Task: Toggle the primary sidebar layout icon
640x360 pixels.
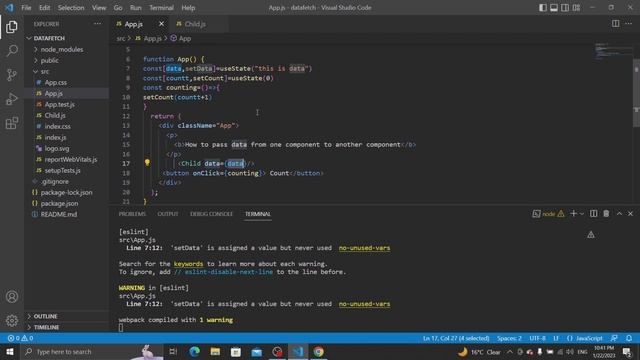Action: point(542,8)
